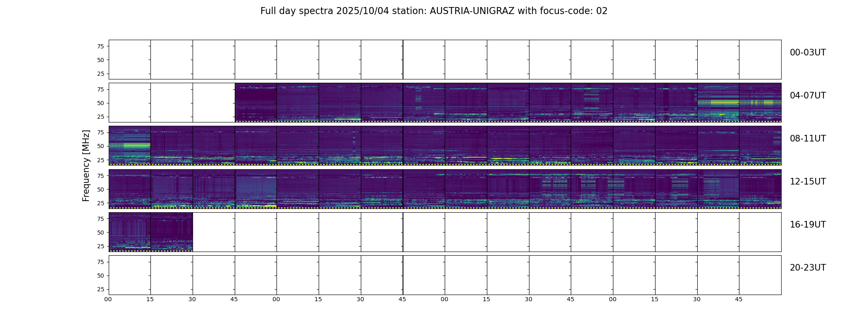Open the first 08-11UT panel with bright 50 MHz band

[x=130, y=146]
